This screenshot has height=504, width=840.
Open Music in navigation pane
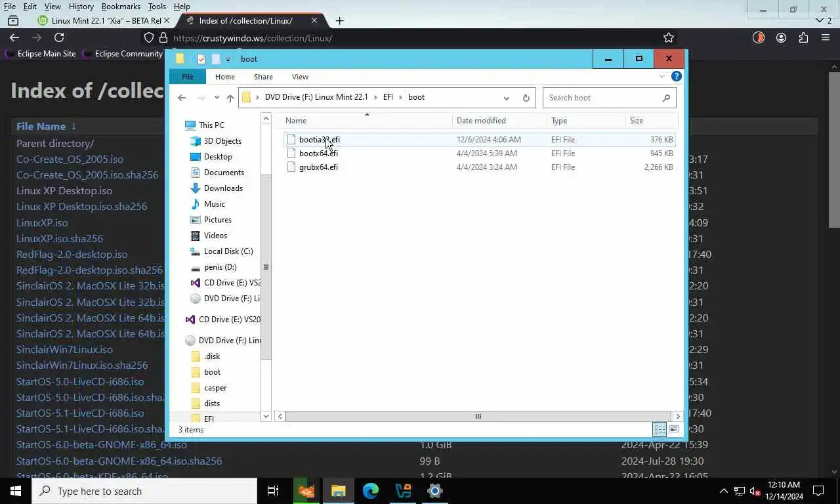(214, 204)
